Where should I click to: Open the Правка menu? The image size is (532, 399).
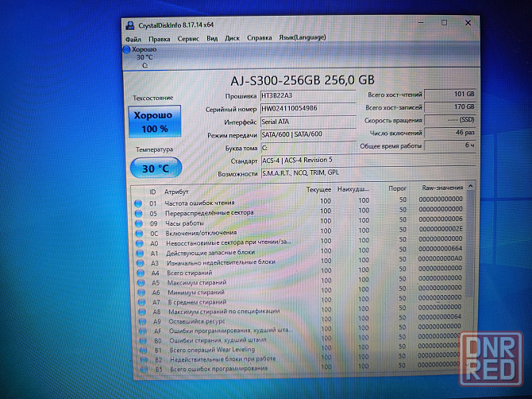159,39
